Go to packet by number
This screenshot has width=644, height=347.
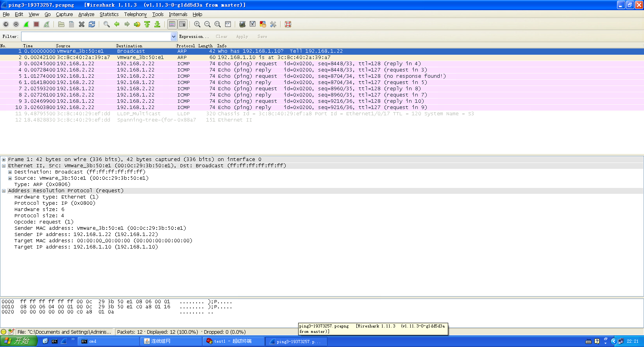pyautogui.click(x=137, y=24)
